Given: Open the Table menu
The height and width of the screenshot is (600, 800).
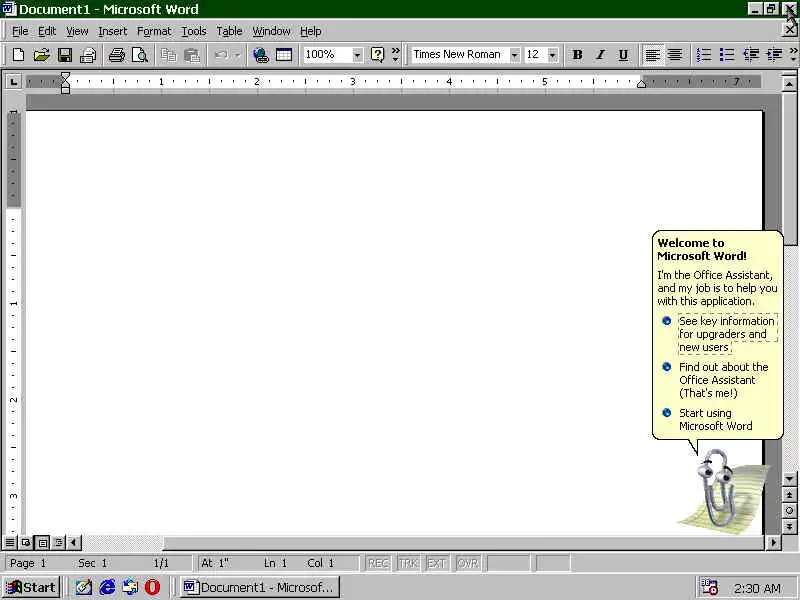Looking at the screenshot, I should pos(229,32).
